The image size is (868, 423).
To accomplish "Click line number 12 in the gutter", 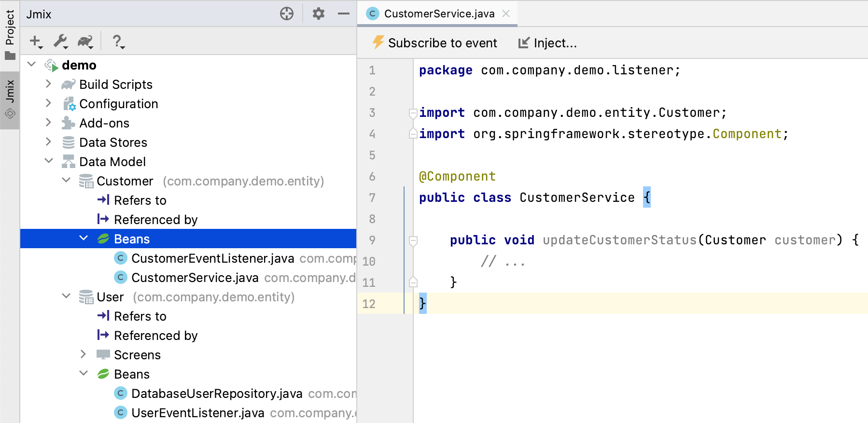I will [369, 304].
